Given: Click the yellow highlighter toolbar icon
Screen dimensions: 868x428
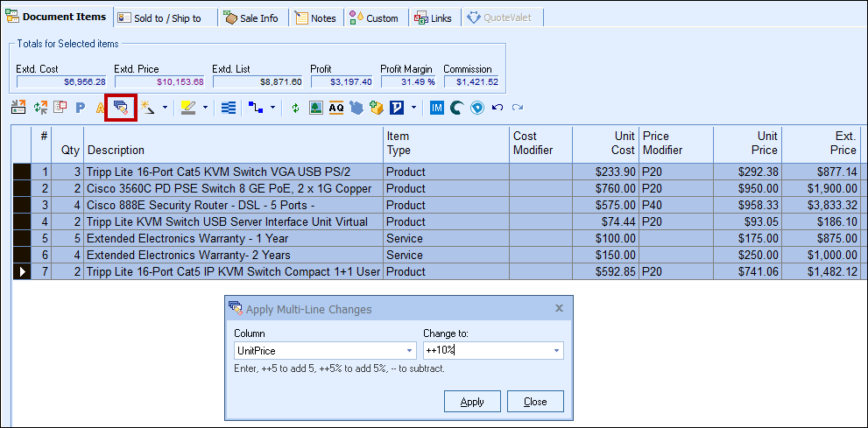Looking at the screenshot, I should [x=188, y=108].
